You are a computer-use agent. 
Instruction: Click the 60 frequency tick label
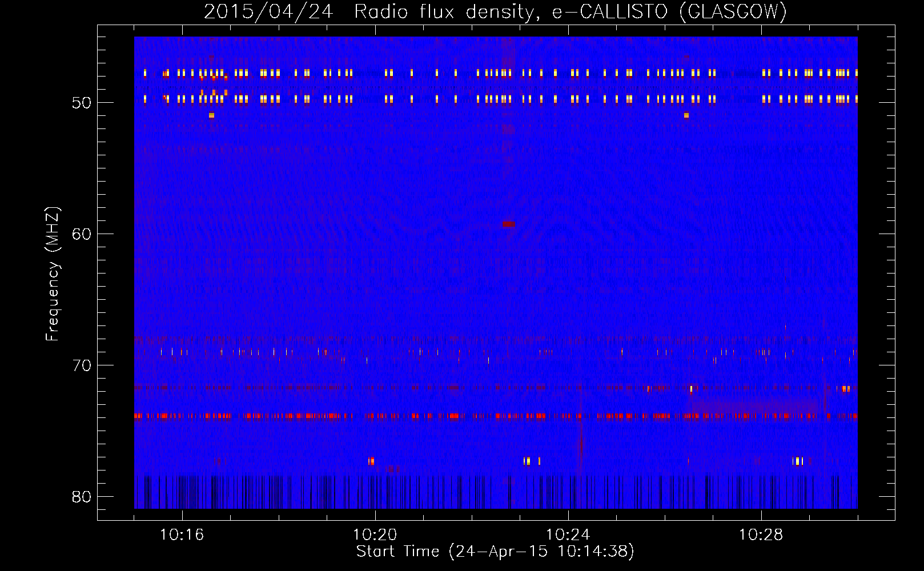(x=82, y=234)
